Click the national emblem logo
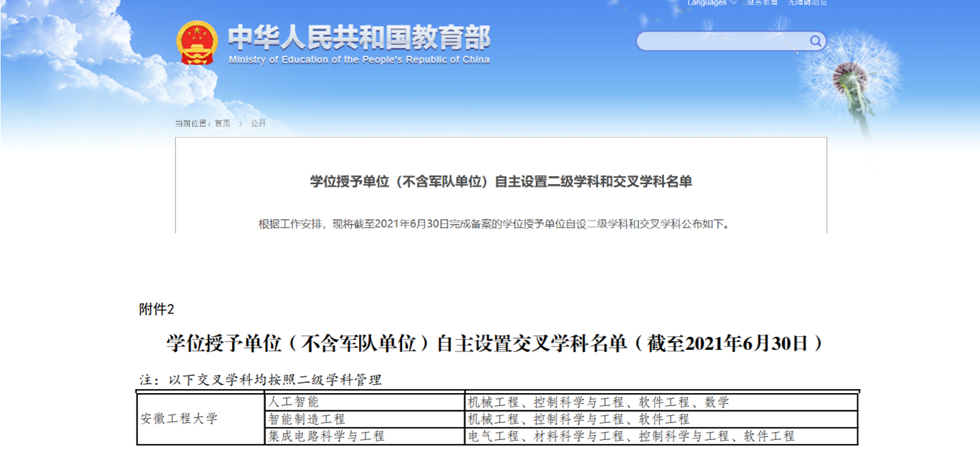980x449 pixels. (x=197, y=43)
